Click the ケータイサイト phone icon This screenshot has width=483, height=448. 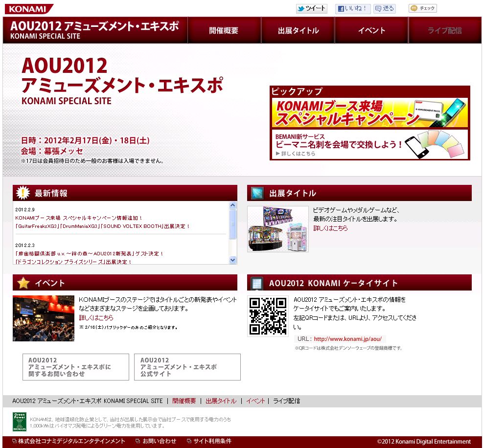(x=257, y=283)
